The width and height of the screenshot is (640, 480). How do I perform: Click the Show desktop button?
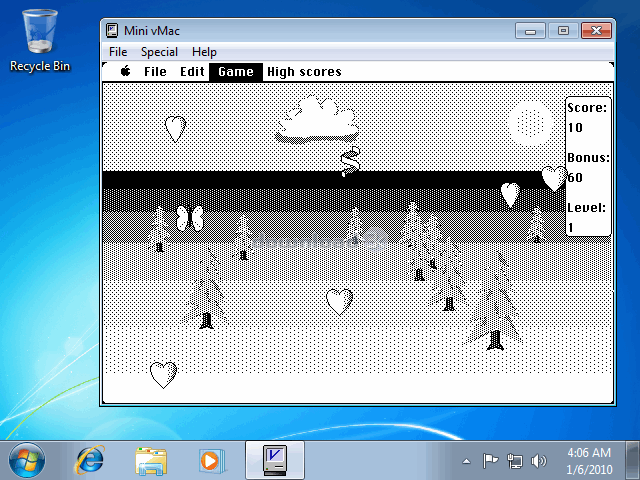(633, 460)
